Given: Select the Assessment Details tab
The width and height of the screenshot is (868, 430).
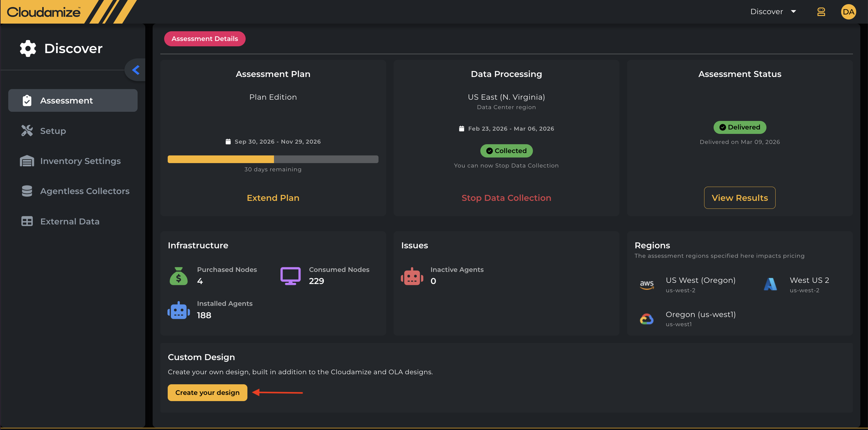Looking at the screenshot, I should (x=205, y=39).
